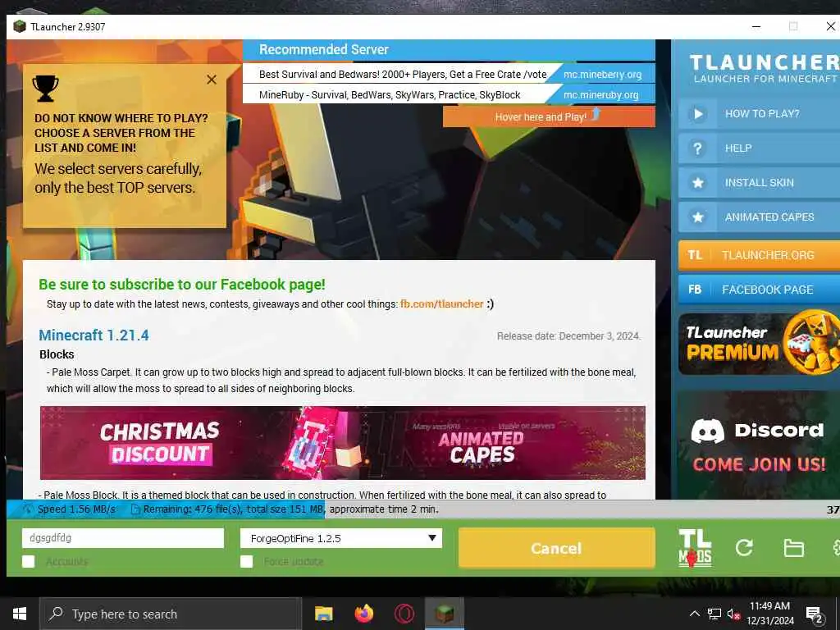Open the notification center icon

pyautogui.click(x=815, y=614)
